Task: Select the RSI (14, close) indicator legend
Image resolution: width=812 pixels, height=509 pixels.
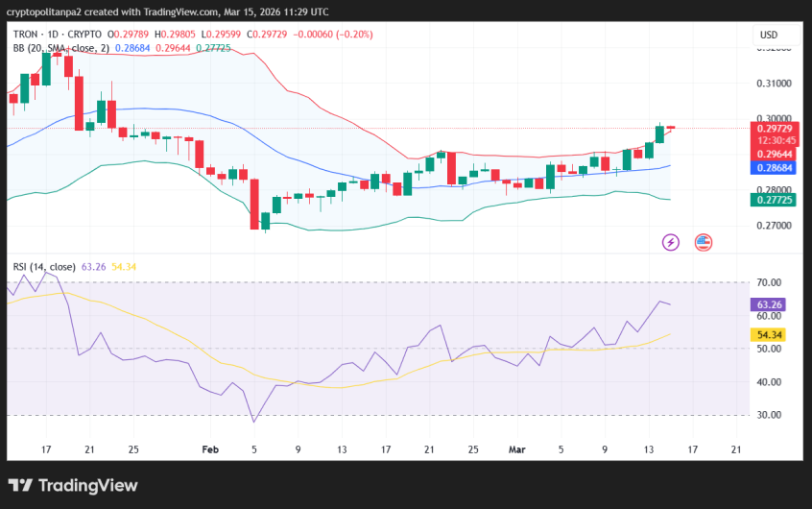Action: [x=43, y=266]
